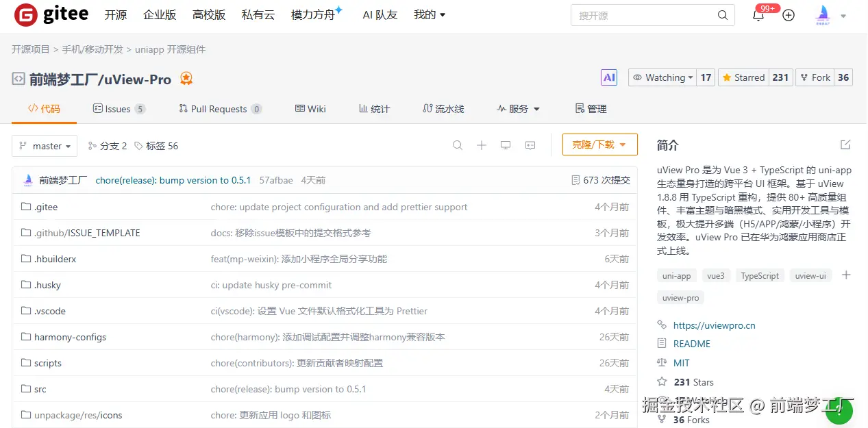Click the repository code icon before project name
Screen dimensions: 868x428
click(x=18, y=79)
